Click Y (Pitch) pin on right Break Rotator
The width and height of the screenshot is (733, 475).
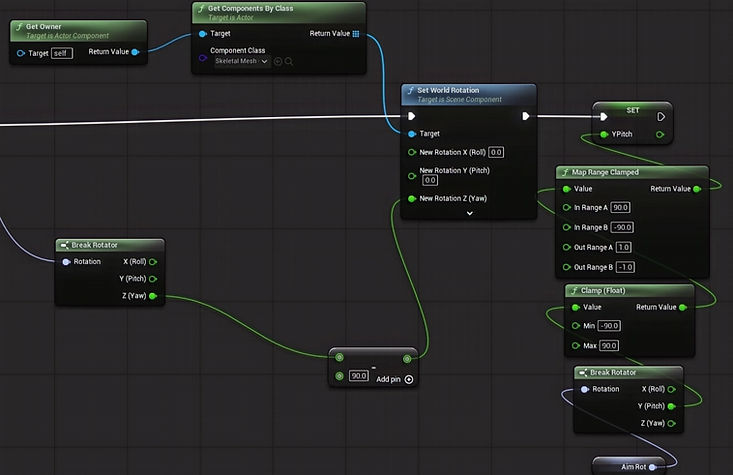672,406
